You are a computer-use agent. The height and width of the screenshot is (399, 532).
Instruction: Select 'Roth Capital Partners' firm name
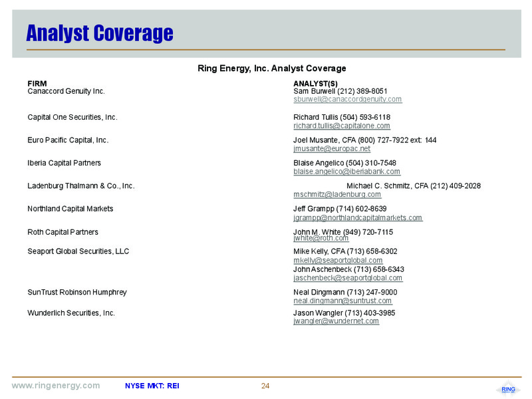pos(63,232)
